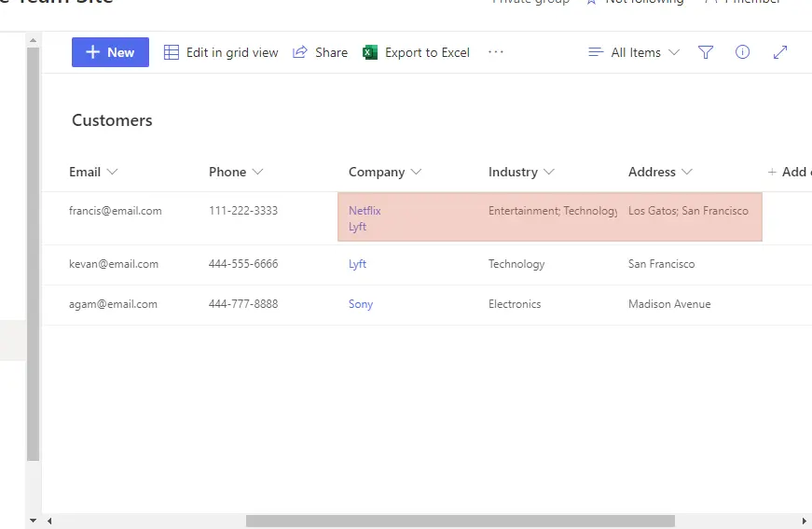The image size is (812, 529).
Task: Click the blue New button
Action: pos(110,52)
